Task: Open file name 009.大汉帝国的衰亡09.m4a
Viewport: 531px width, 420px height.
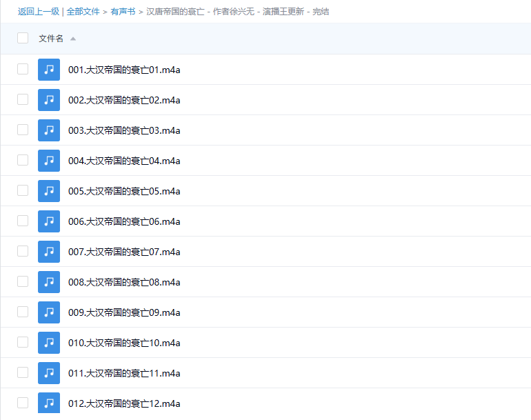Action: click(x=124, y=312)
